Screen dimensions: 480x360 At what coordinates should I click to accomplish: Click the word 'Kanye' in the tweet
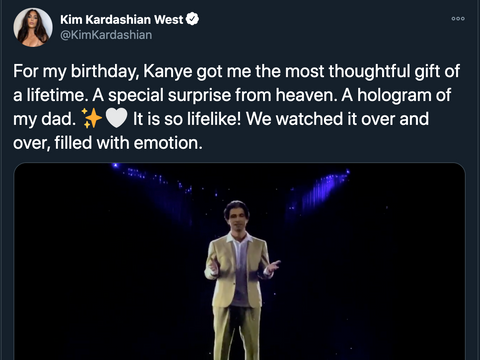coord(168,72)
